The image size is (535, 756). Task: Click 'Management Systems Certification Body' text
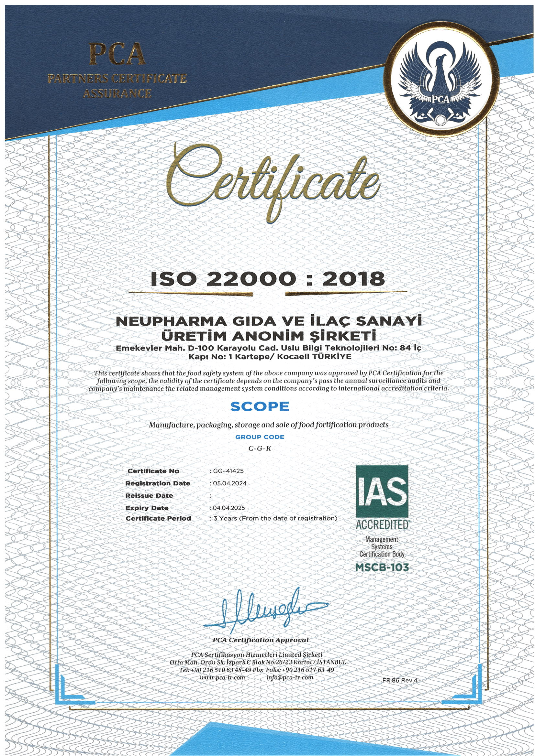pyautogui.click(x=382, y=546)
